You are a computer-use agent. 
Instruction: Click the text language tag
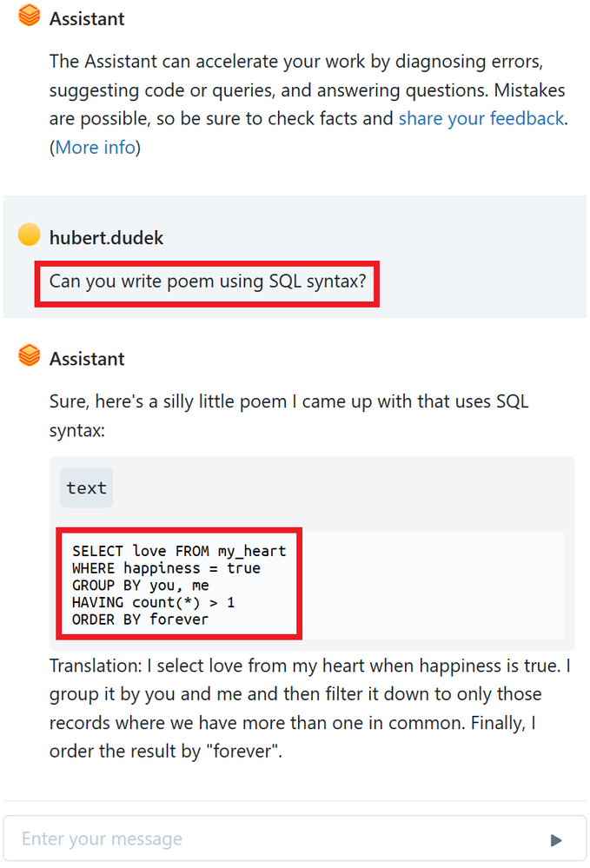87,488
